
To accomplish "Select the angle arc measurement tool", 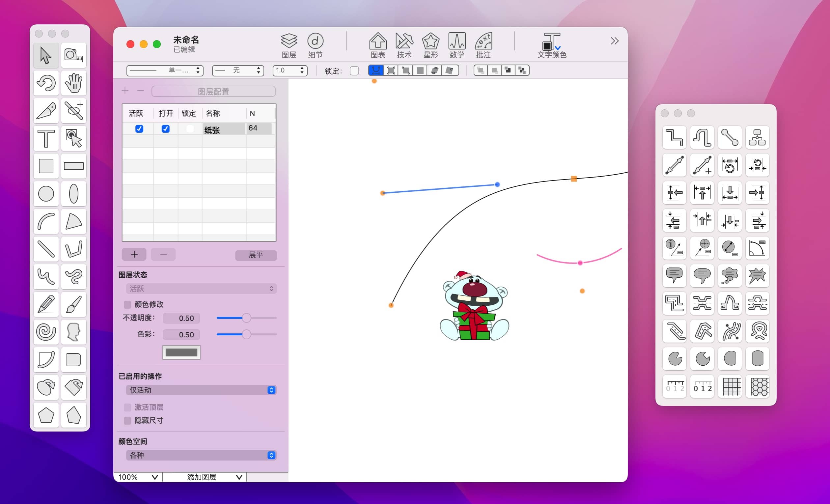I will pyautogui.click(x=757, y=248).
